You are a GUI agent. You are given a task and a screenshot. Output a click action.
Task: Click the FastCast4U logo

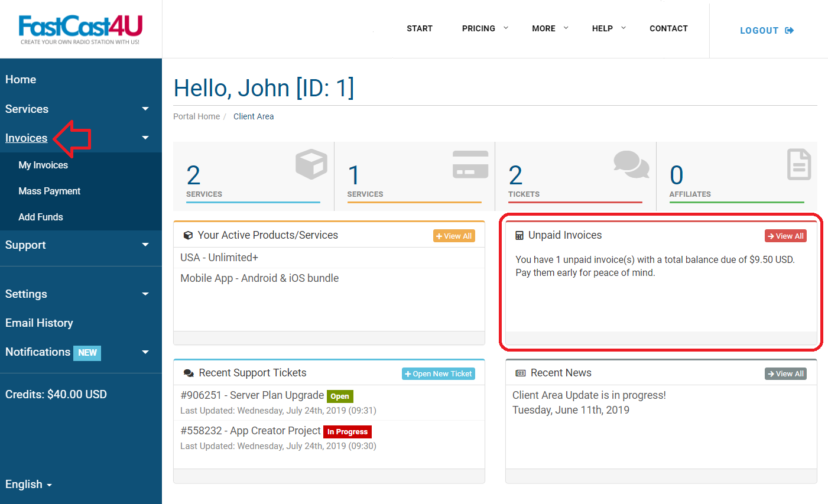click(x=80, y=30)
